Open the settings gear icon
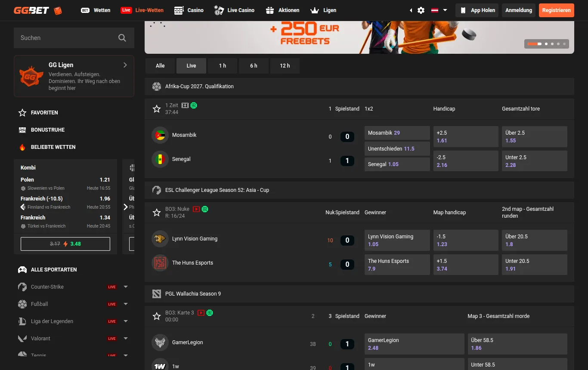Image resolution: width=588 pixels, height=370 pixels. coord(421,10)
